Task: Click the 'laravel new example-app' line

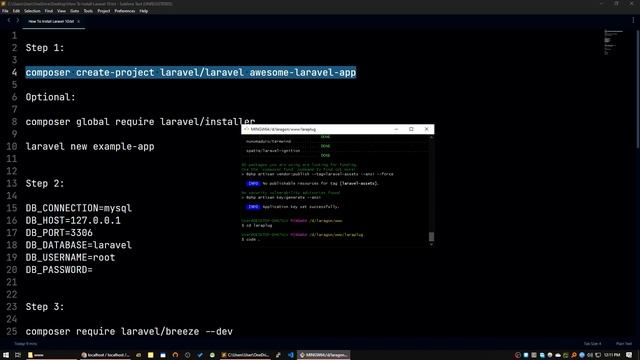Action: pyautogui.click(x=90, y=147)
